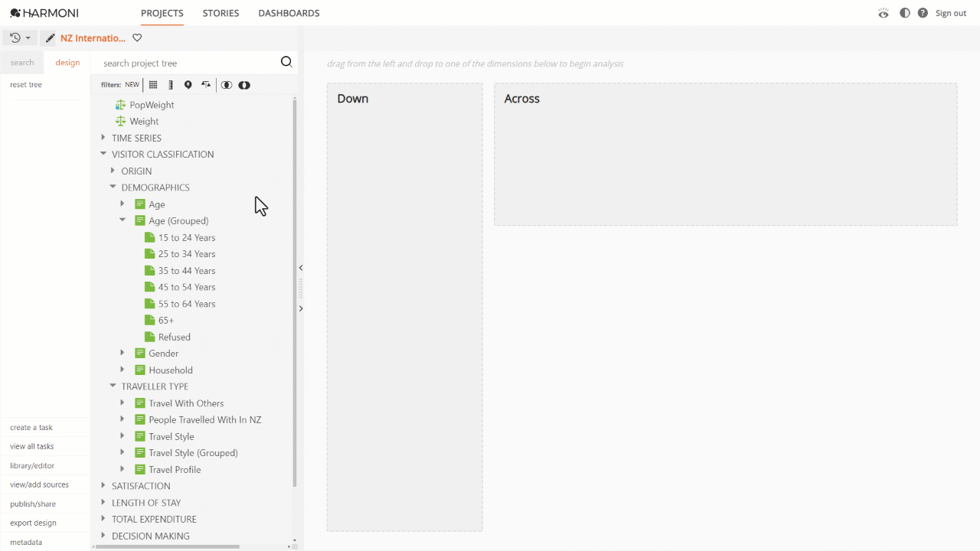980x551 pixels.
Task: Click the green icon of Age
Action: point(140,204)
